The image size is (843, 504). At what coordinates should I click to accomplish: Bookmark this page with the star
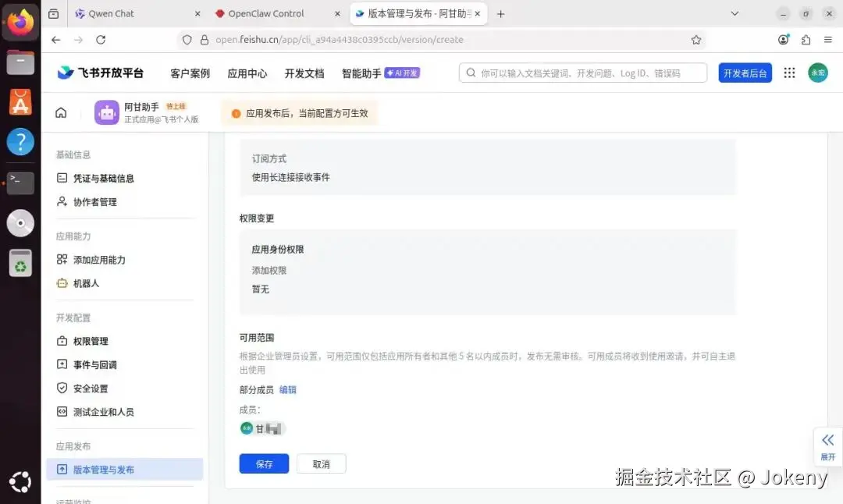click(696, 40)
